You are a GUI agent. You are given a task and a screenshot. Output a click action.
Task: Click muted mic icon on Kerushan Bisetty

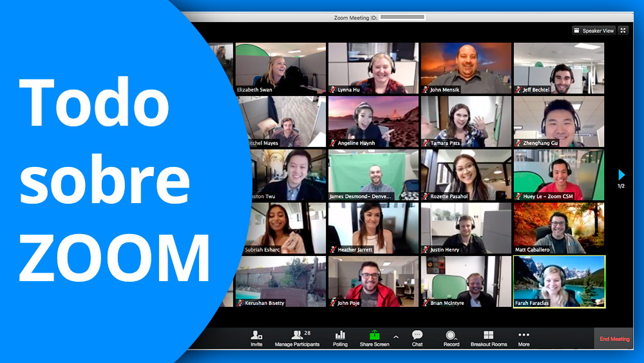(240, 303)
